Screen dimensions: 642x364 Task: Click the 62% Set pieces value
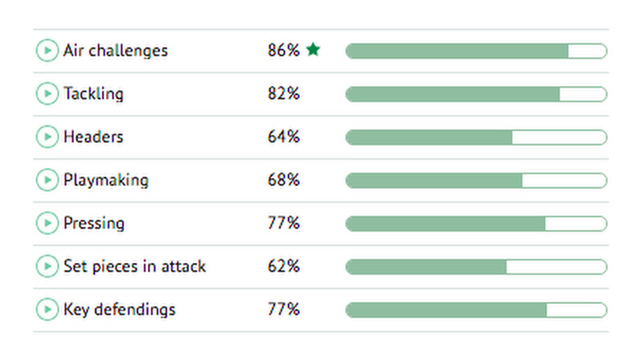click(283, 266)
